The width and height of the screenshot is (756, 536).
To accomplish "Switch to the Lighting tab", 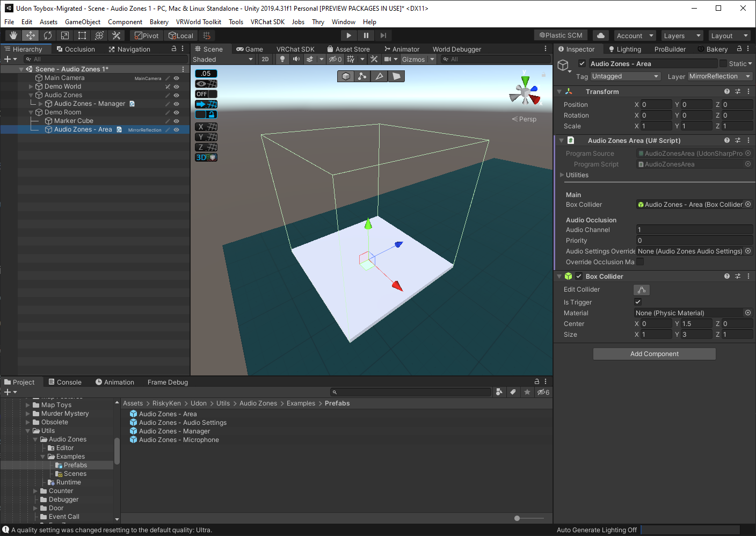I will (625, 49).
